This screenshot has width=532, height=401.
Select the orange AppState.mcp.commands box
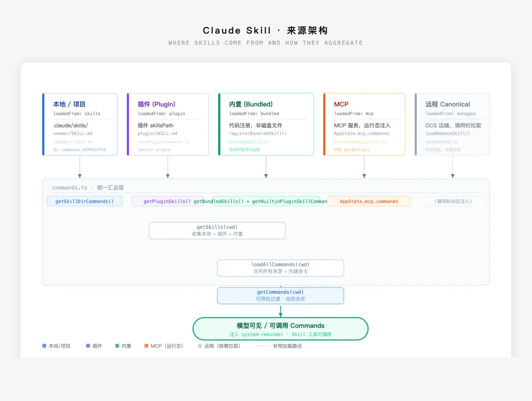(x=369, y=201)
